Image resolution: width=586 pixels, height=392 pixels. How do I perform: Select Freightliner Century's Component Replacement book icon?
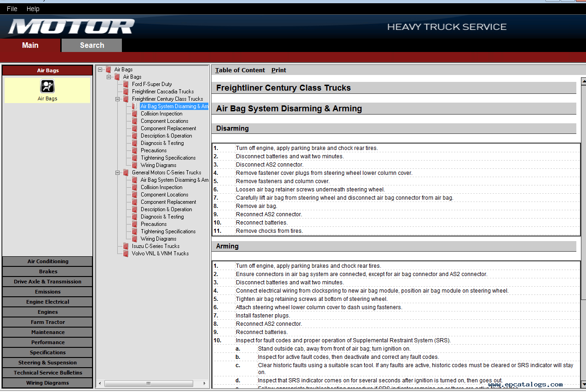pyautogui.click(x=134, y=128)
